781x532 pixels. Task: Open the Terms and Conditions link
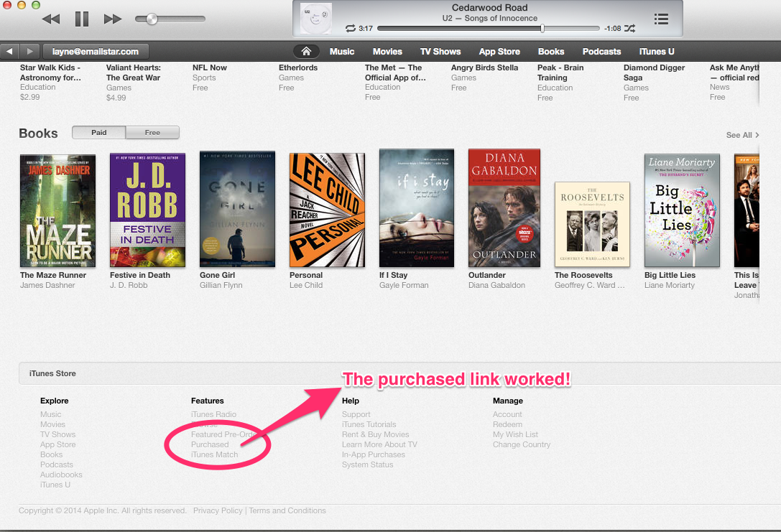(287, 510)
